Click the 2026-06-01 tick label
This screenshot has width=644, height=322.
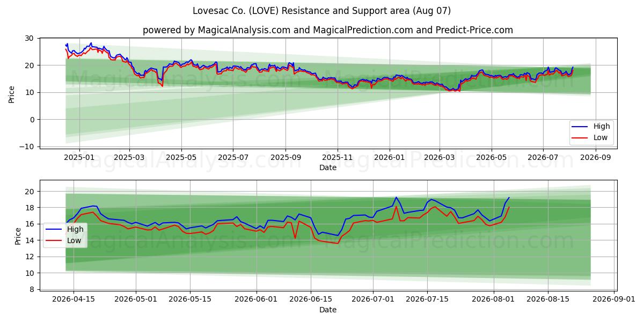tap(256, 299)
